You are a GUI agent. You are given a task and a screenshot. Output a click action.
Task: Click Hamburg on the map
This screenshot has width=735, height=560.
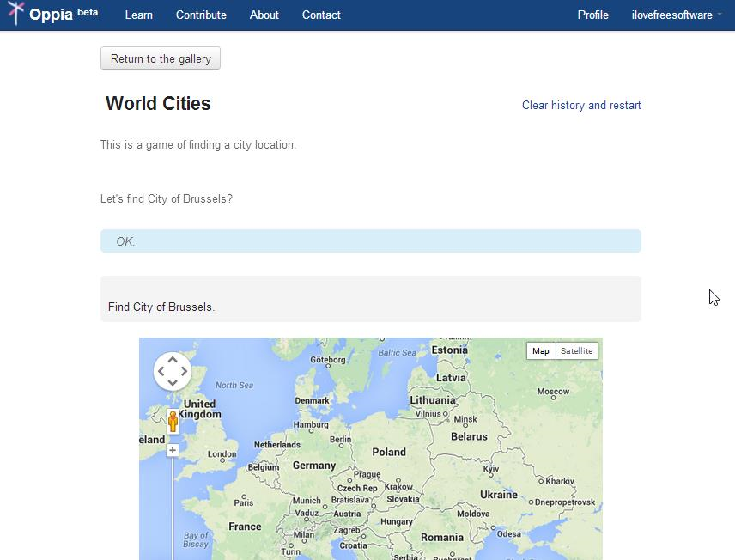tap(311, 424)
